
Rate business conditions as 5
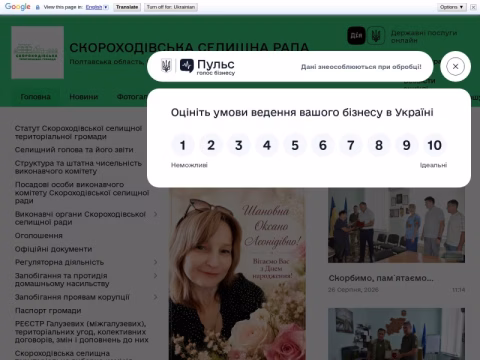pyautogui.click(x=295, y=145)
